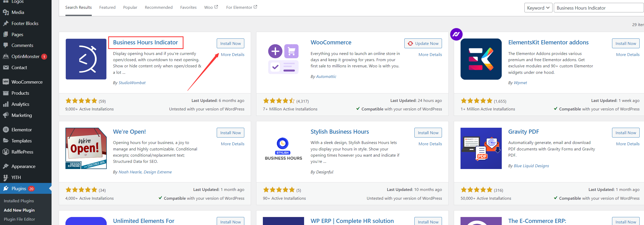Click the RafflePress icon
This screenshot has width=644, height=225.
click(x=6, y=152)
